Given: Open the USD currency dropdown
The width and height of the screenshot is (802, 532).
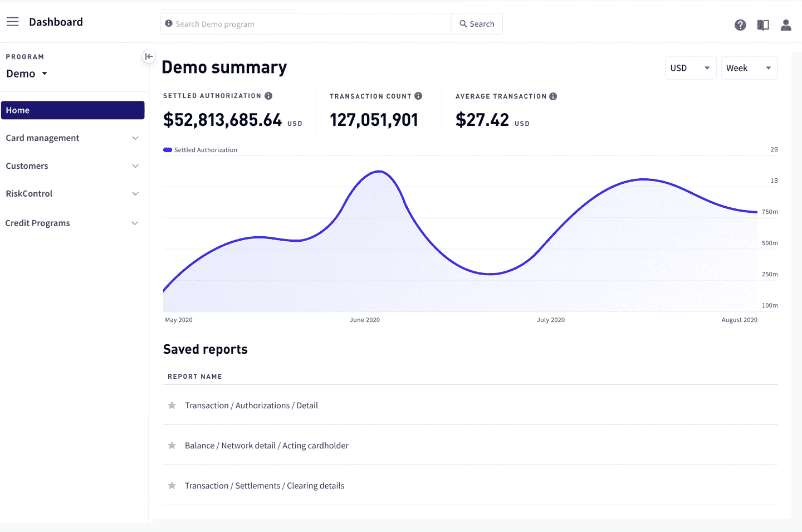Looking at the screenshot, I should pyautogui.click(x=691, y=67).
